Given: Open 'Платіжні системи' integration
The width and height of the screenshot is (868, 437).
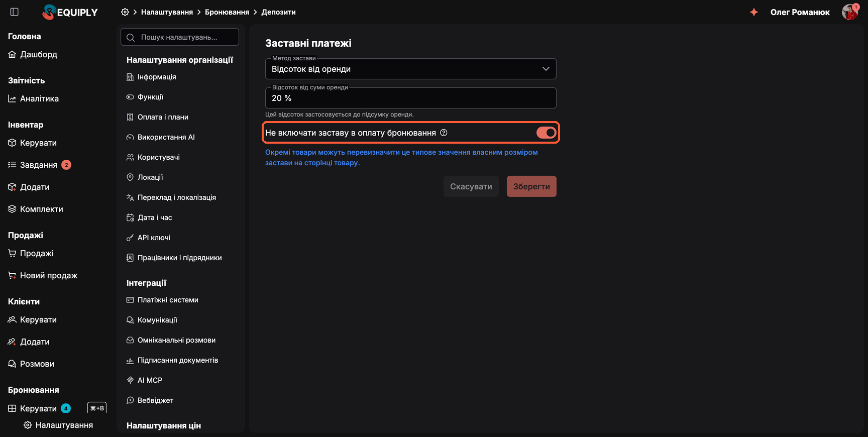Looking at the screenshot, I should click(162, 300).
